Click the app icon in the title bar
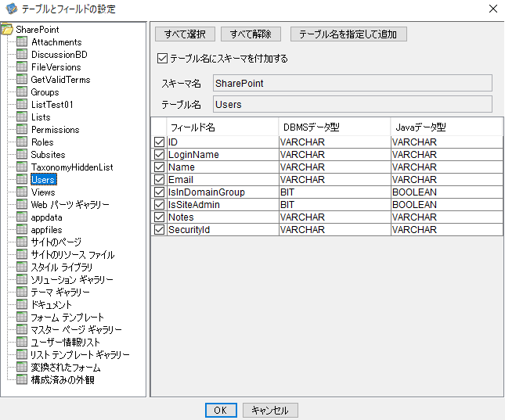 [12, 9]
